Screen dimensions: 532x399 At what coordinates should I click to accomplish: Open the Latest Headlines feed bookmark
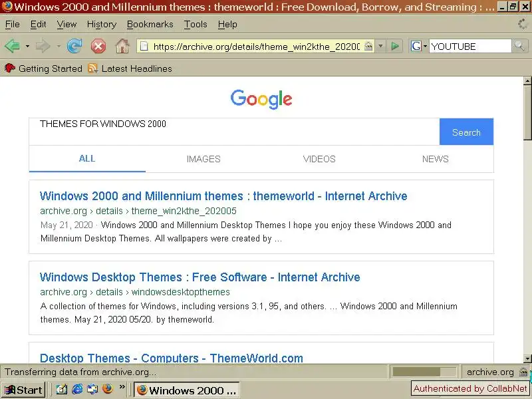coord(130,68)
